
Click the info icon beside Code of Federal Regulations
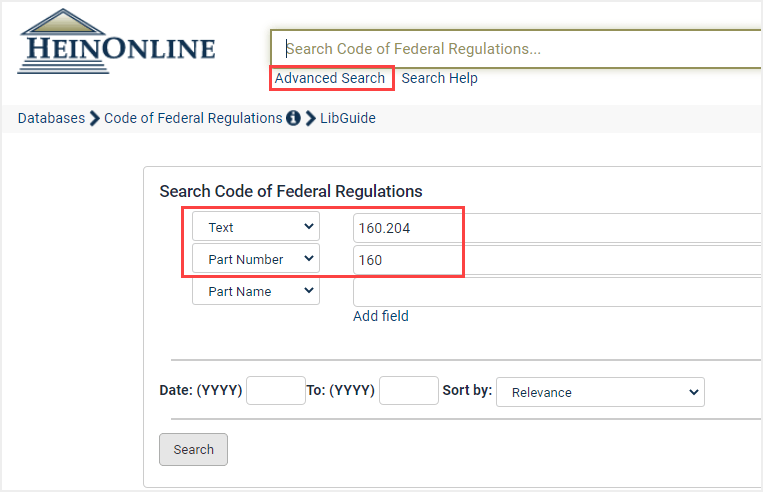tap(293, 118)
